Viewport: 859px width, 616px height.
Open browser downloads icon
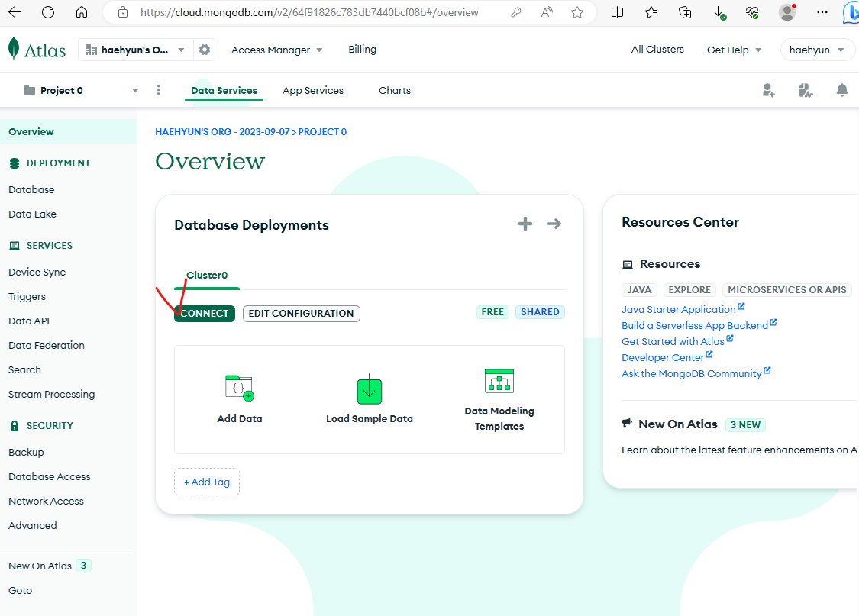point(720,12)
